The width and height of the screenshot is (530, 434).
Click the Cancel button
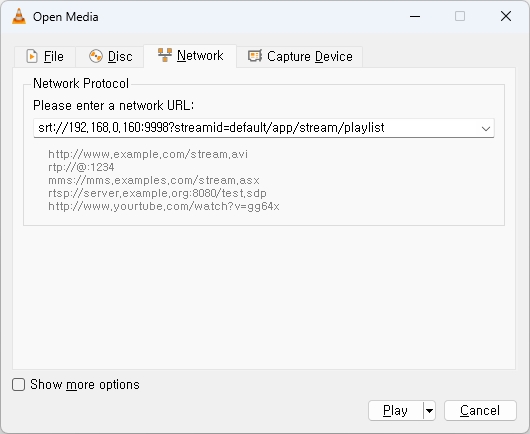click(x=480, y=411)
